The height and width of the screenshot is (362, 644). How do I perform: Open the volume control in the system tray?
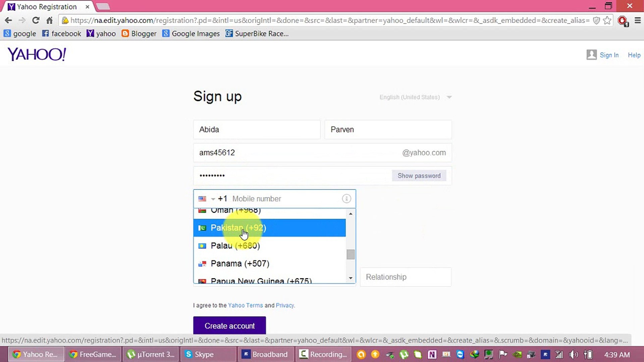pyautogui.click(x=574, y=354)
